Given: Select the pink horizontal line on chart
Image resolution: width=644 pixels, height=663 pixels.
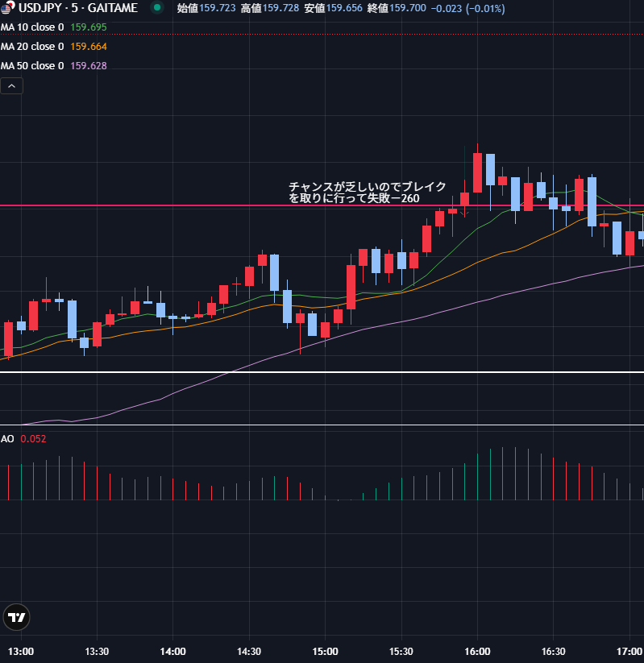Looking at the screenshot, I should 161,206.
